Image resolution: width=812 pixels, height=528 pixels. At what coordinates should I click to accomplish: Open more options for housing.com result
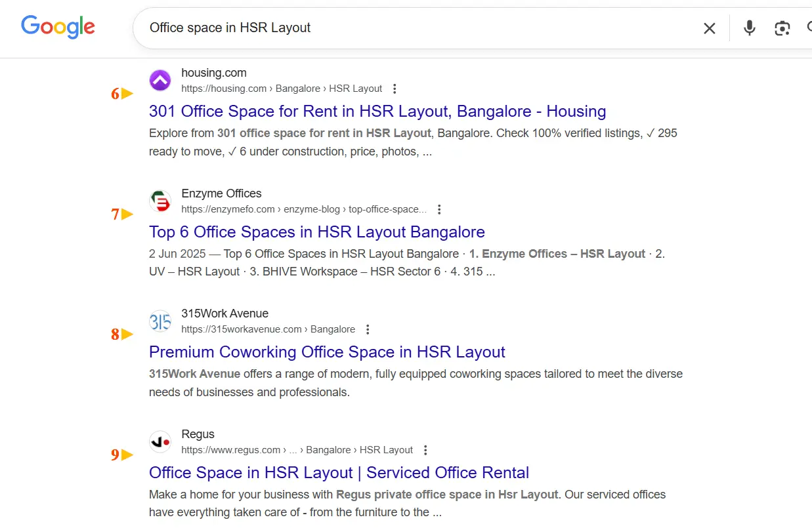(x=395, y=89)
